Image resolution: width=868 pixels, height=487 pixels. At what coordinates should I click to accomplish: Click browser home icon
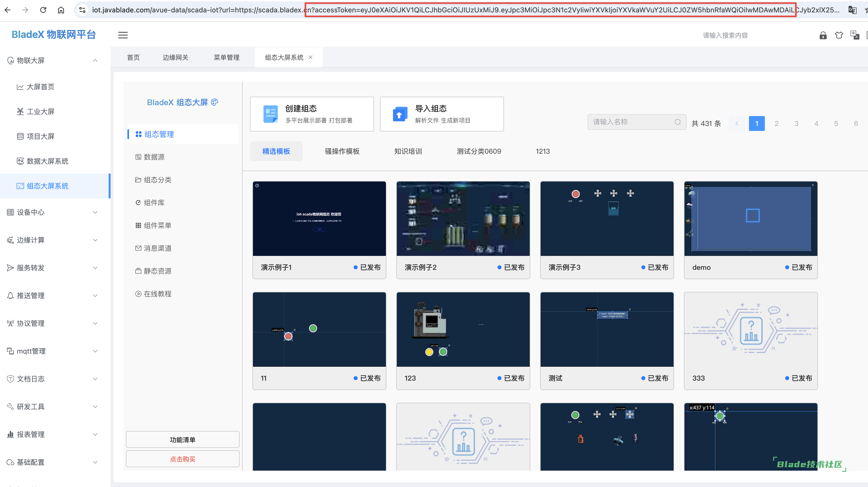[x=61, y=10]
